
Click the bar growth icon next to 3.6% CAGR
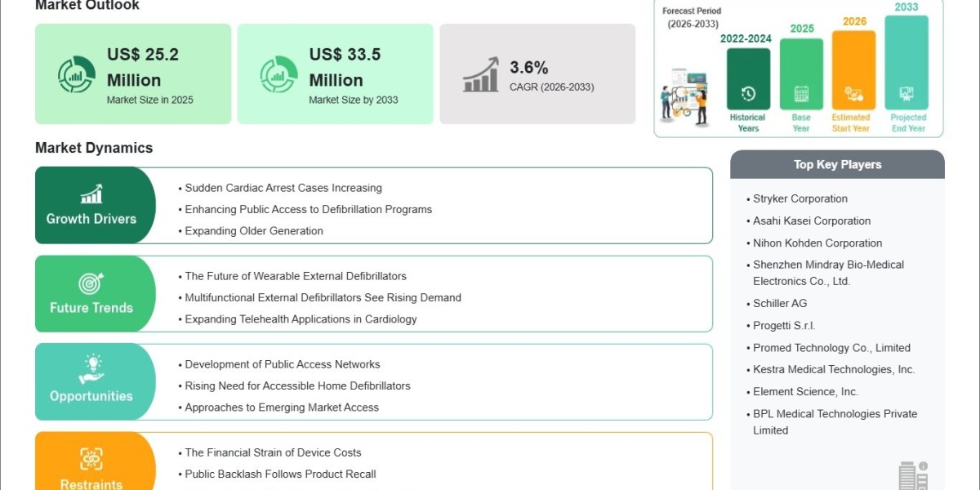click(481, 74)
